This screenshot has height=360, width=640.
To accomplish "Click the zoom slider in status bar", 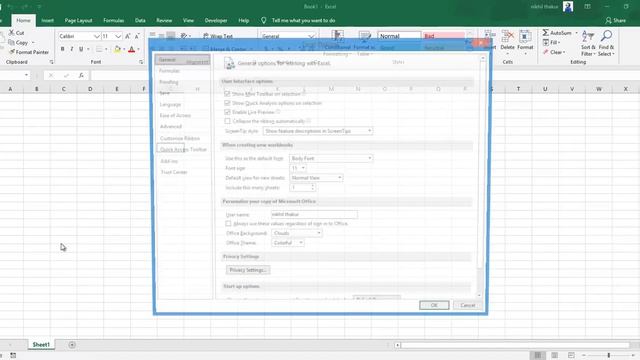I will coord(608,356).
